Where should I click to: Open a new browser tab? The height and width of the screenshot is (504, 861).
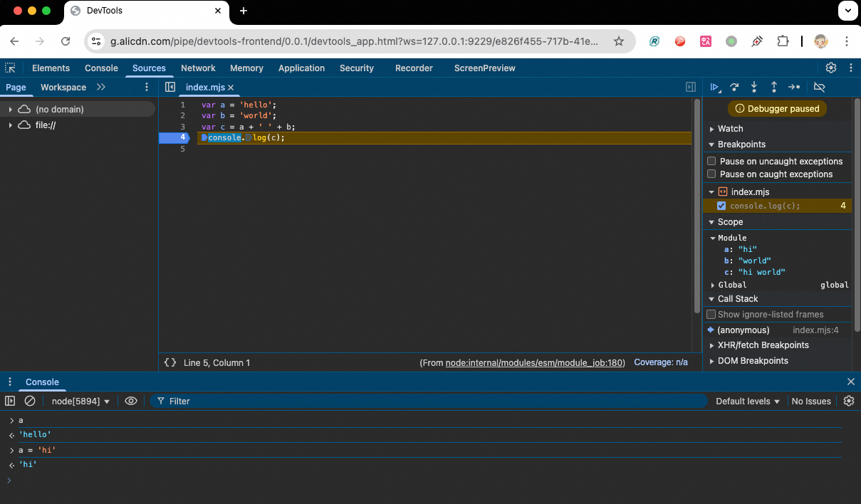pyautogui.click(x=244, y=11)
